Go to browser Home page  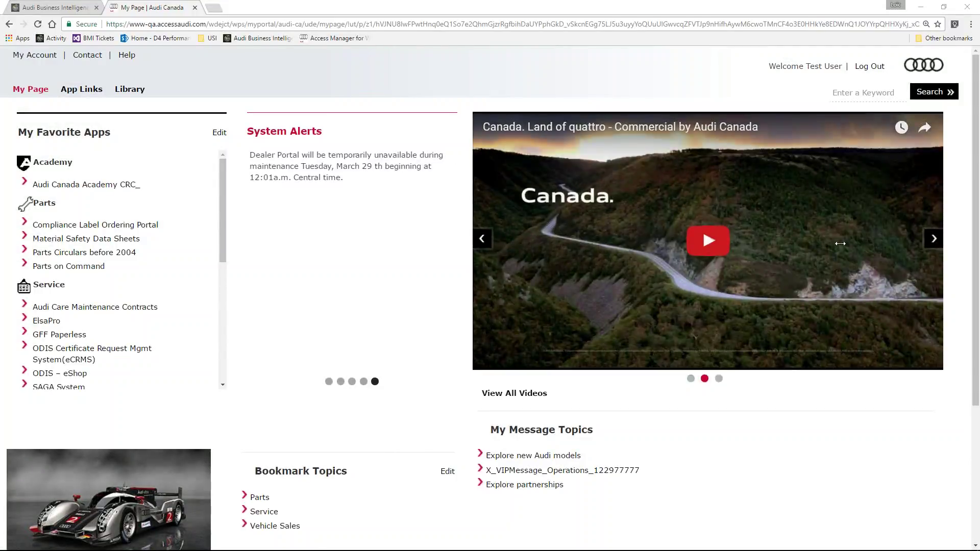pyautogui.click(x=52, y=24)
